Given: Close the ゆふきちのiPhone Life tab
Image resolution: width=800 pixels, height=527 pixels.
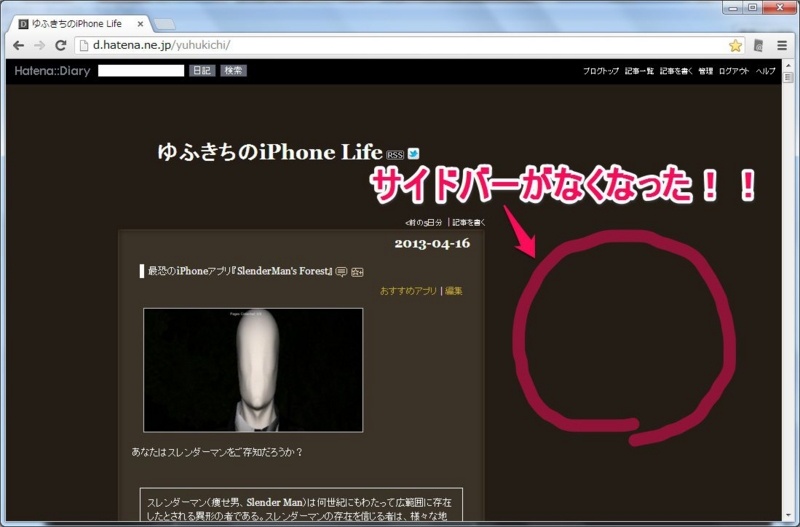Looking at the screenshot, I should coord(140,24).
